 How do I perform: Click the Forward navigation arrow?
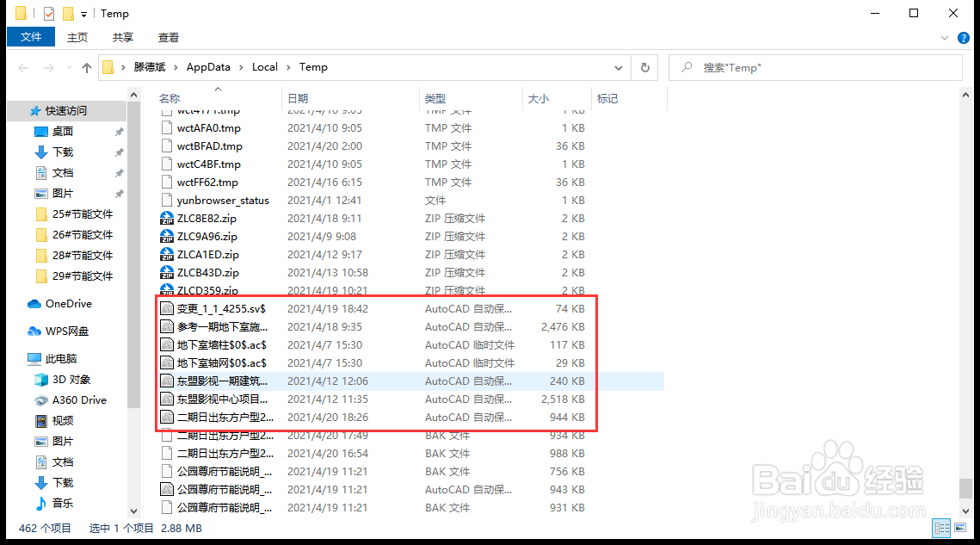(49, 67)
